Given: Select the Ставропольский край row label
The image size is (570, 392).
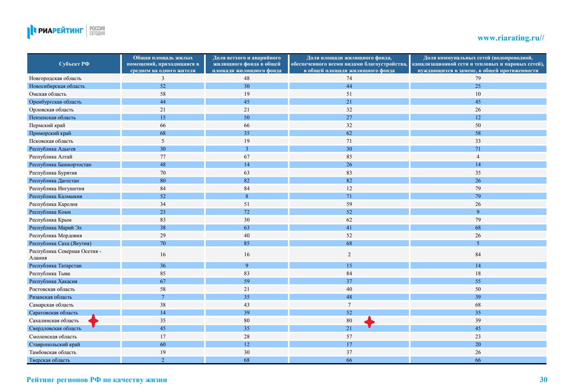Looking at the screenshot, I should click(55, 345).
